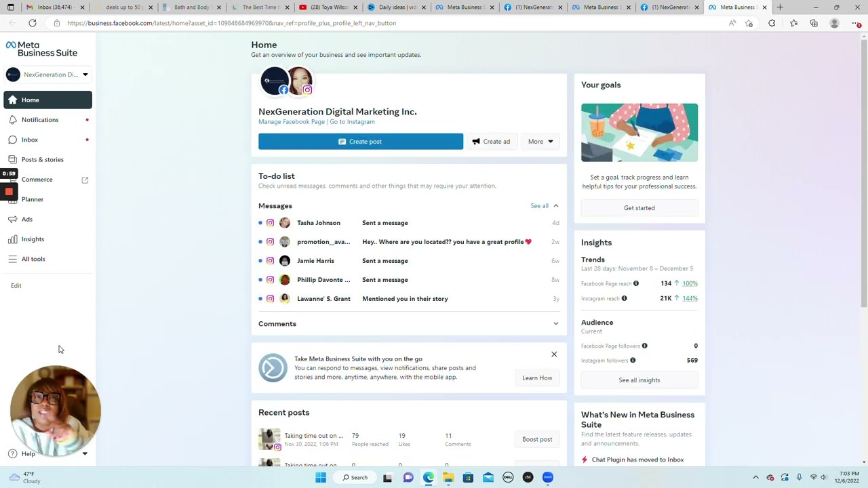Click the Windows Start button
This screenshot has height=488, width=868.
321,478
